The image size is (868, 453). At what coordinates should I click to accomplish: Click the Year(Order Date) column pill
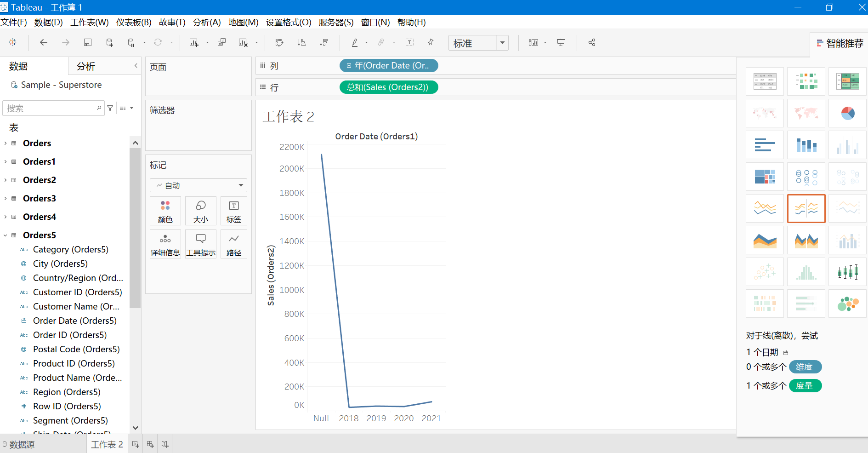click(x=389, y=66)
